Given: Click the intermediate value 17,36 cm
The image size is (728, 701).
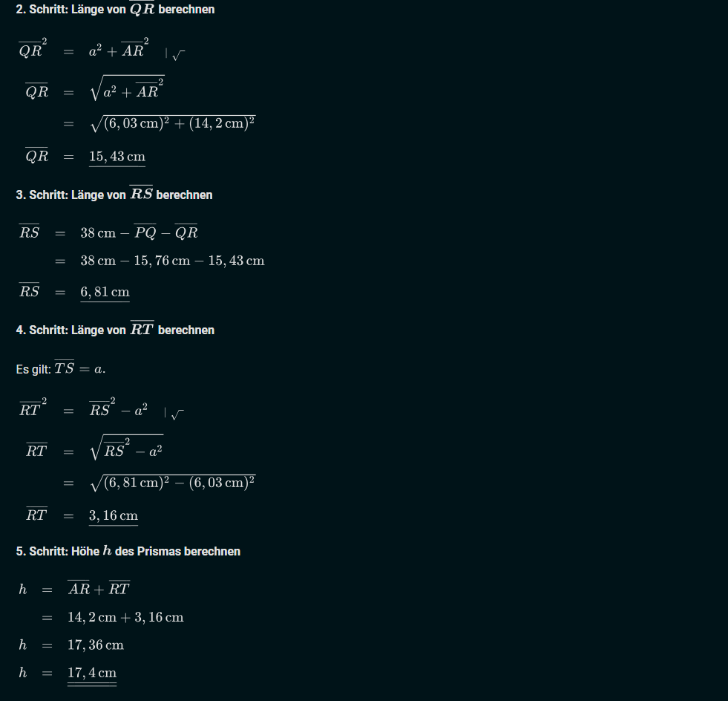Looking at the screenshot, I should [x=96, y=645].
